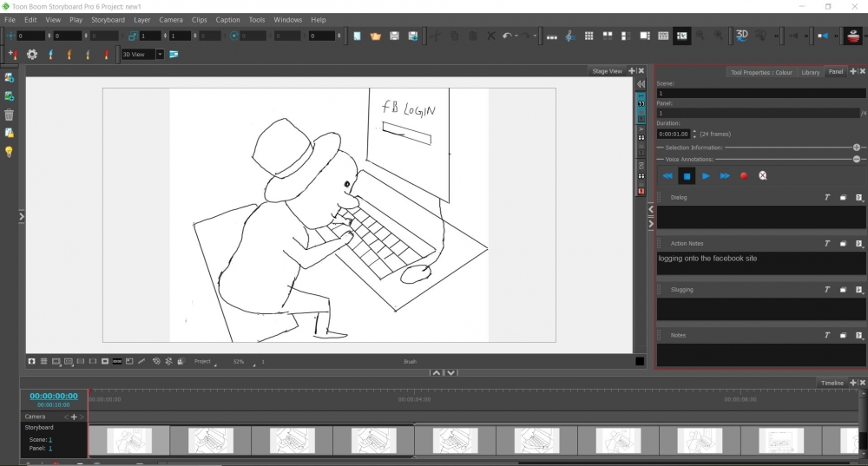Click the New Project page icon
The width and height of the screenshot is (868, 466).
[x=357, y=36]
